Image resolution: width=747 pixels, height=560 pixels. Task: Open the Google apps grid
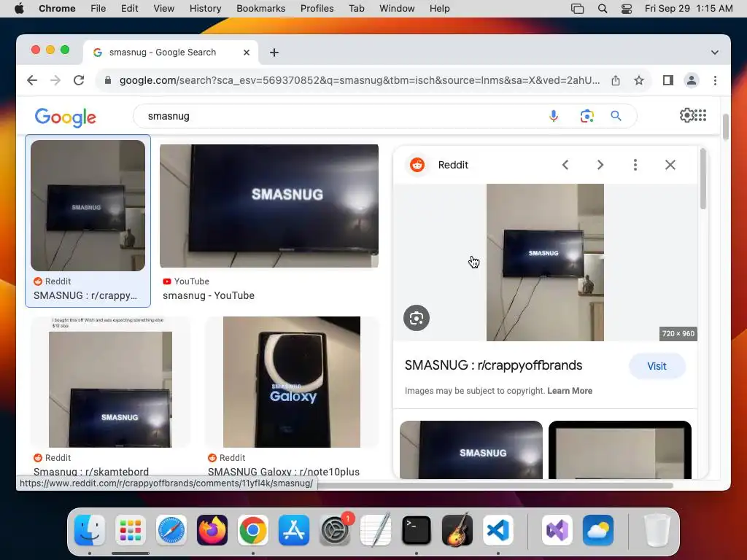[x=700, y=115]
